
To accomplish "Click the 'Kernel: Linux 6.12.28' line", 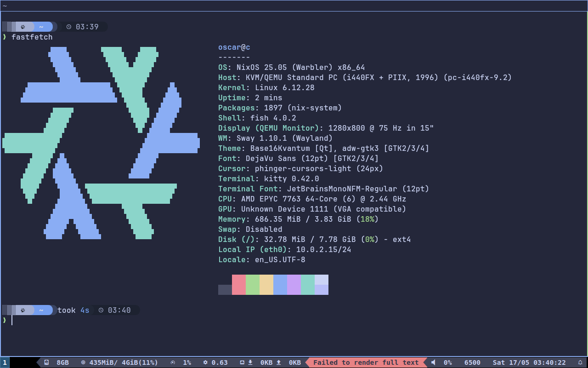I will click(x=266, y=87).
